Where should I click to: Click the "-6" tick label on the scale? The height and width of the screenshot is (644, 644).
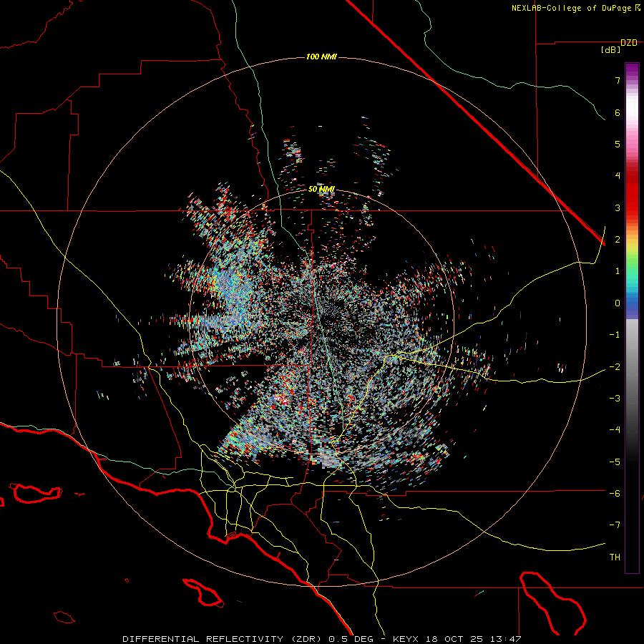(x=615, y=494)
